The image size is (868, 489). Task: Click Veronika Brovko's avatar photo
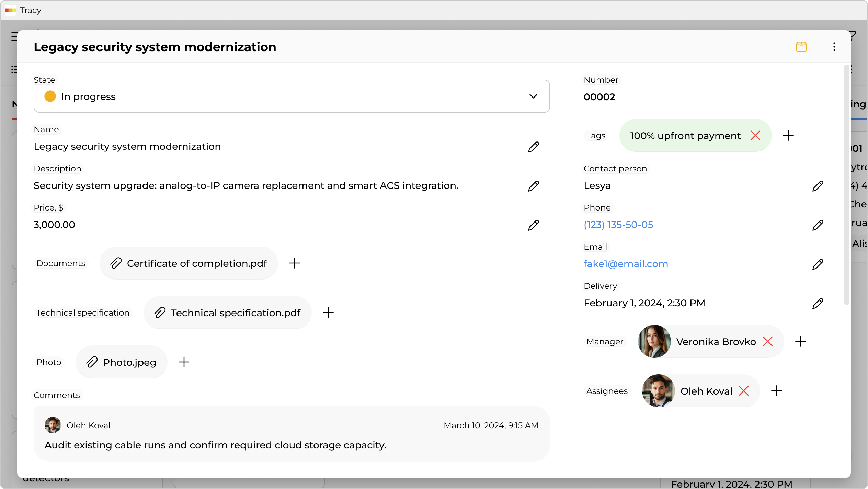654,341
